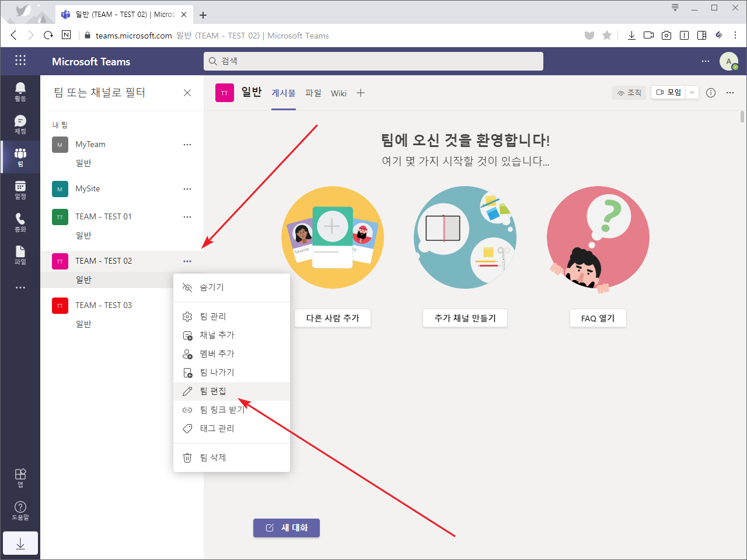
Task: Add a new tab with plus icon
Action: pyautogui.click(x=361, y=93)
